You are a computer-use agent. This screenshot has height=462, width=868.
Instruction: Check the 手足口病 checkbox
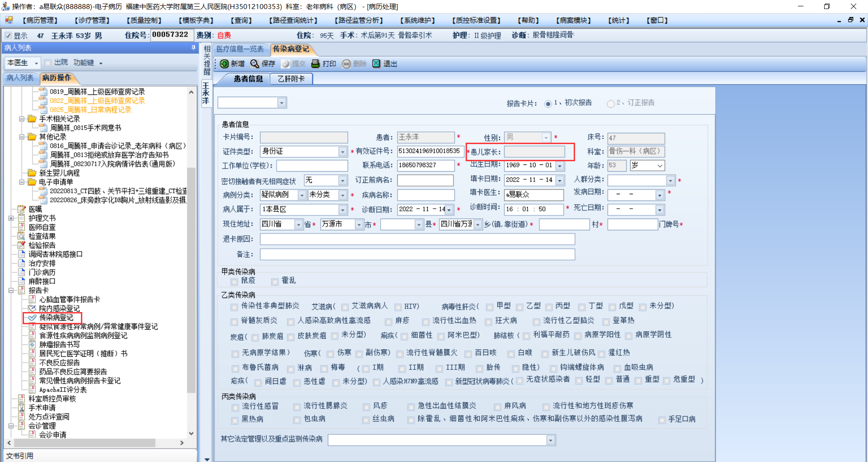(662, 420)
